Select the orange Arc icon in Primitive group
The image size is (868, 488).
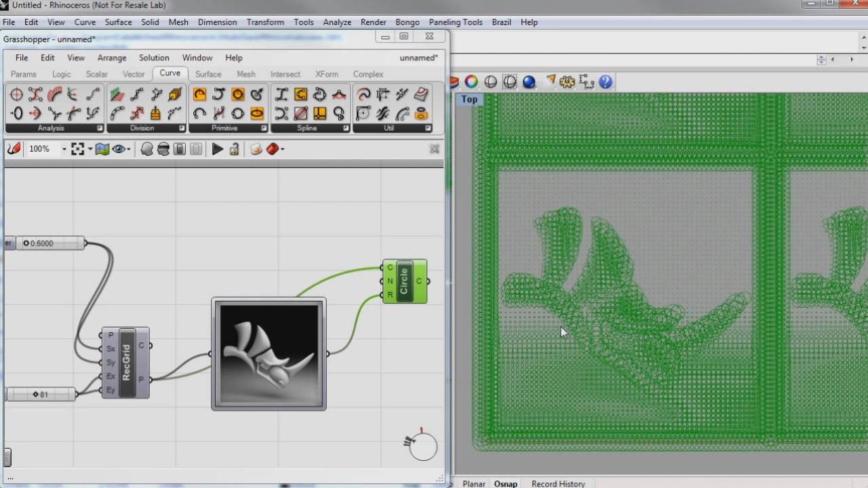199,95
